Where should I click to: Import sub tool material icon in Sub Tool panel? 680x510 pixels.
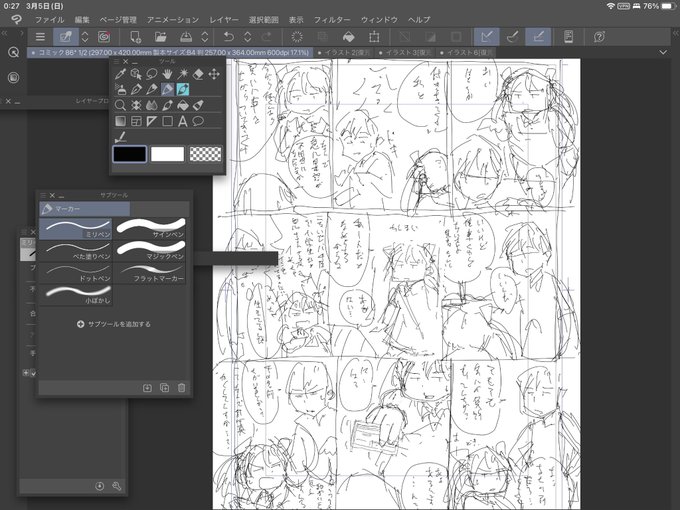pyautogui.click(x=147, y=388)
